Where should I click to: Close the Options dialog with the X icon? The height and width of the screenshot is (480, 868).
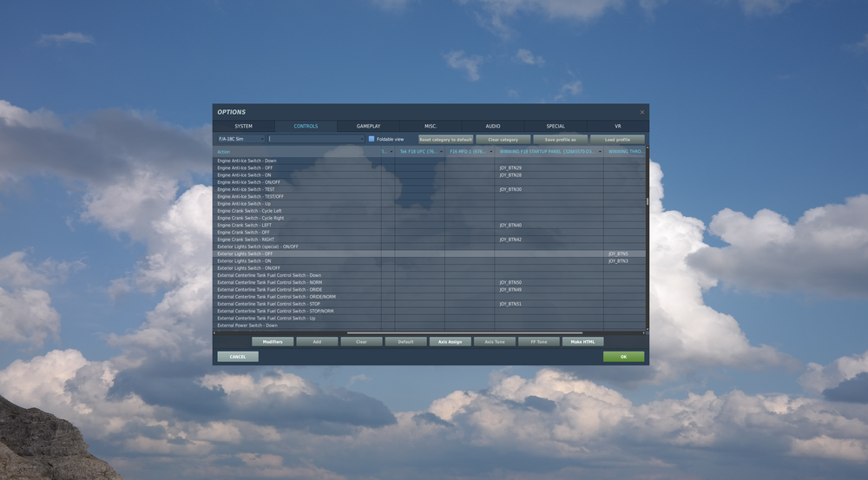(642, 112)
